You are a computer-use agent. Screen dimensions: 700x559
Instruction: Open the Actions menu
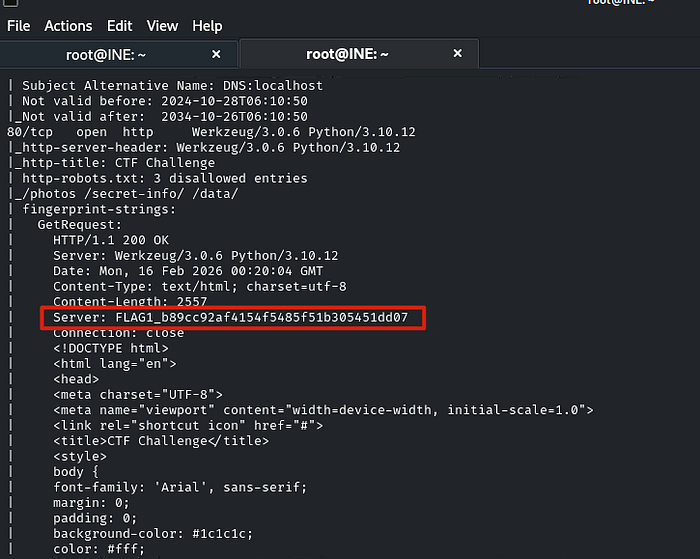68,26
